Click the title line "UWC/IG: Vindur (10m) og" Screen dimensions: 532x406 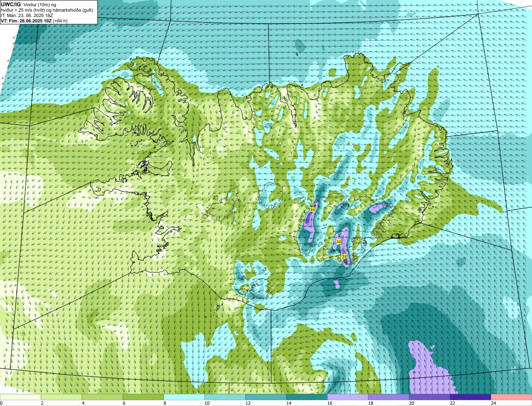(x=29, y=4)
